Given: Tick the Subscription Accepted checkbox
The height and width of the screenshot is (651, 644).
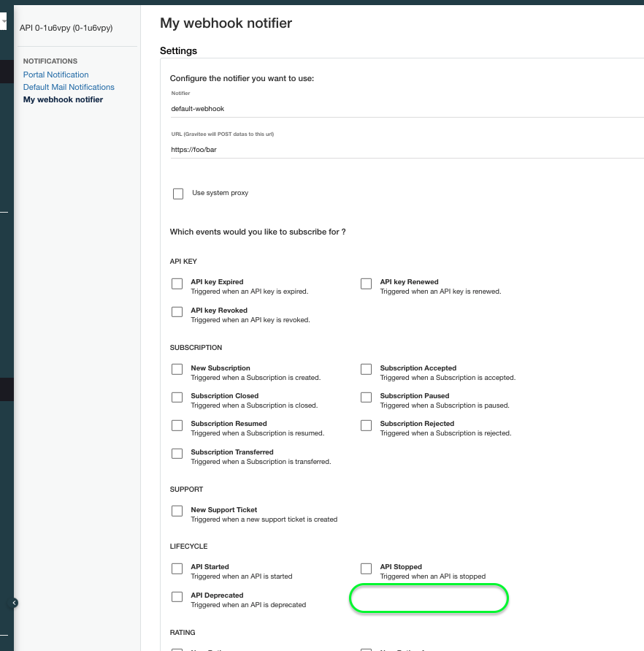Looking at the screenshot, I should pos(366,370).
